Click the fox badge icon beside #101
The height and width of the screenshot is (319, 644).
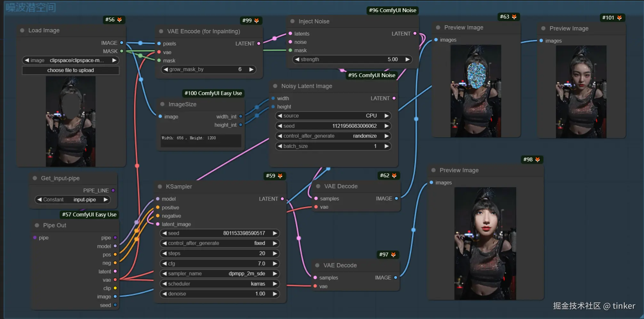pos(619,18)
